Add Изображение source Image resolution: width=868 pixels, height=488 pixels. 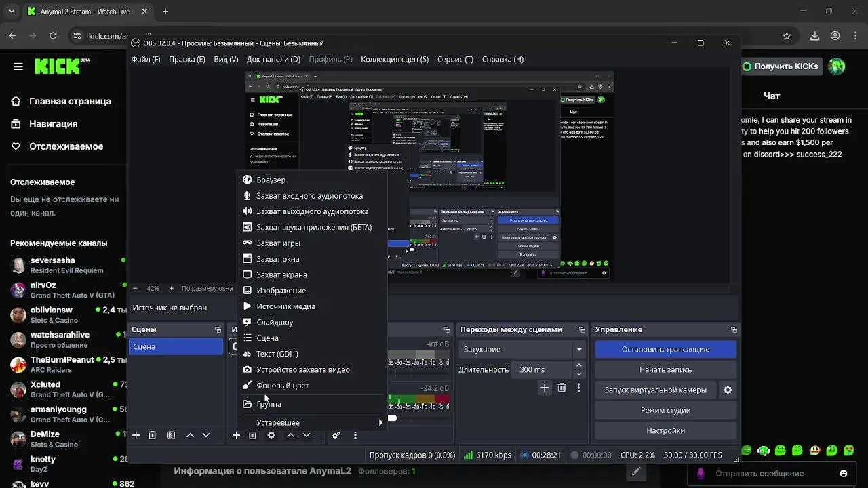click(x=313, y=290)
